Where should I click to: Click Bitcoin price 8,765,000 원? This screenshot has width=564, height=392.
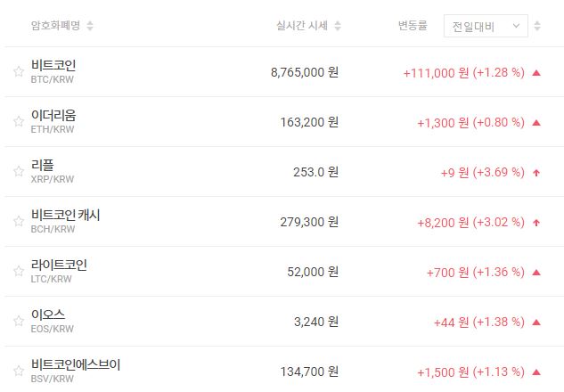tap(304, 72)
